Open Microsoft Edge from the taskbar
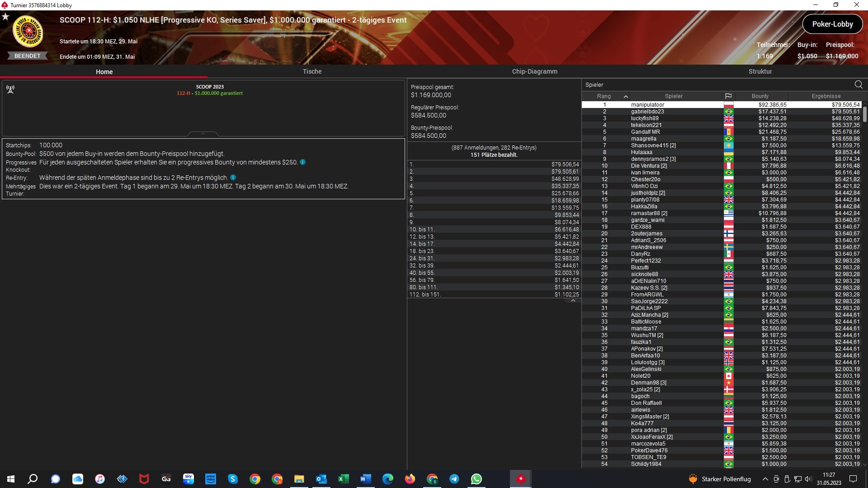The image size is (868, 488). click(x=388, y=479)
